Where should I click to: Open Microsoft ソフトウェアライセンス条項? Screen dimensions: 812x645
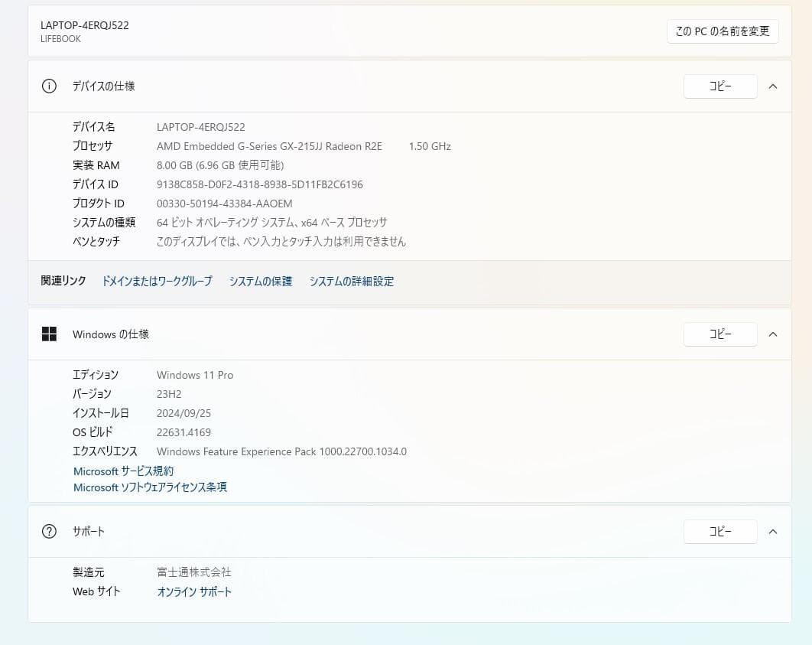(x=149, y=487)
